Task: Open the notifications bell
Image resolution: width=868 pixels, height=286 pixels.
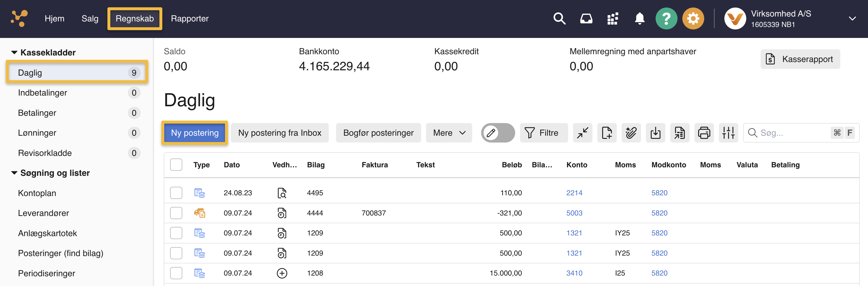Action: (639, 18)
